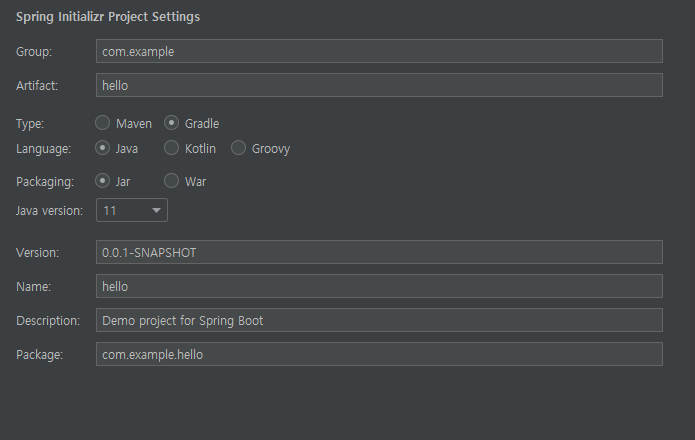The height and width of the screenshot is (440, 695).
Task: Choose Kotlin as the language
Action: coord(172,148)
